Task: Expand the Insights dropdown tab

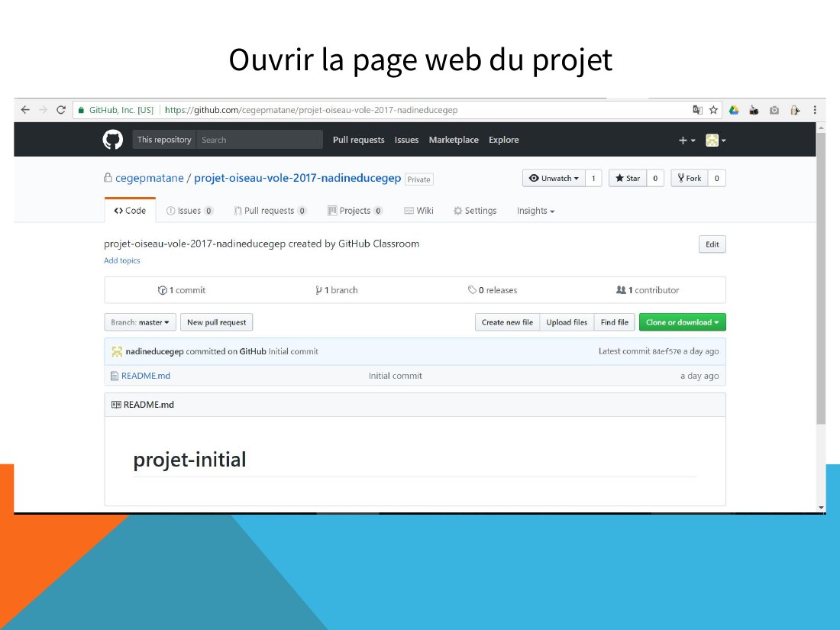Action: pyautogui.click(x=536, y=211)
